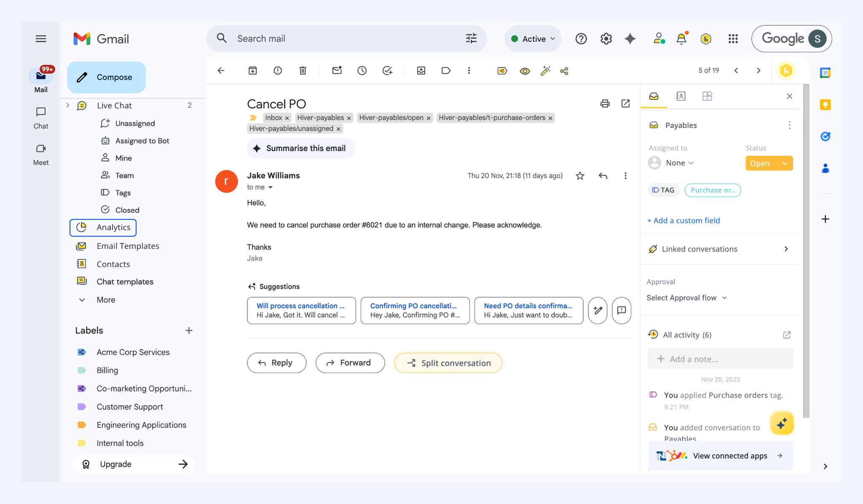The width and height of the screenshot is (863, 504).
Task: Open Hiver notifications bell
Action: [681, 39]
